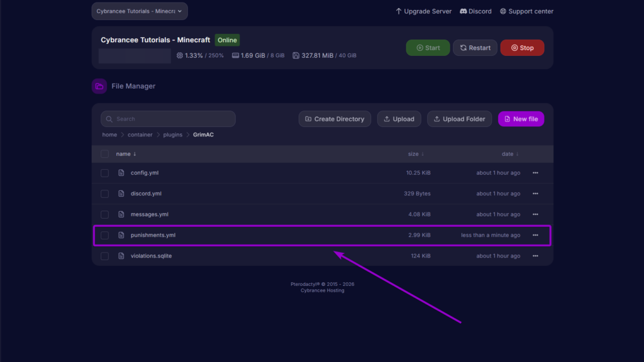Screen dimensions: 644x362
Task: Click the server resource usage bar
Action: (134, 55)
